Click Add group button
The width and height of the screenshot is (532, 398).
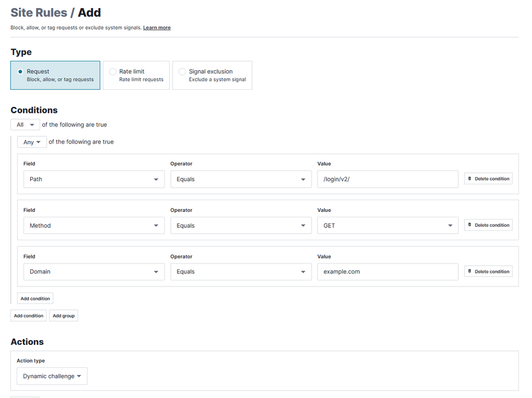click(x=63, y=315)
